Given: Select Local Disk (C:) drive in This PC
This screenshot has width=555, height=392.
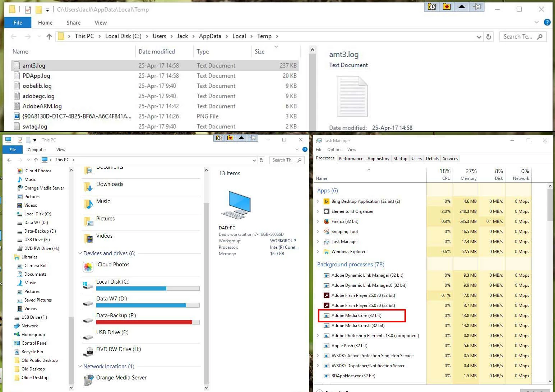Looking at the screenshot, I should point(141,284).
